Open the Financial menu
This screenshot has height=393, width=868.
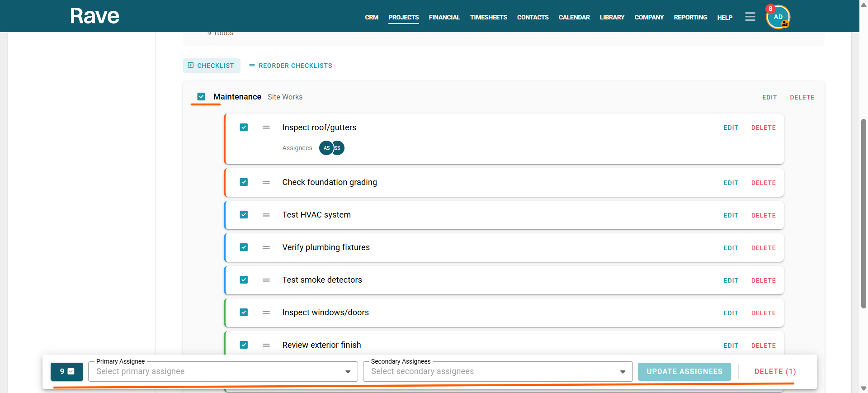tap(444, 17)
